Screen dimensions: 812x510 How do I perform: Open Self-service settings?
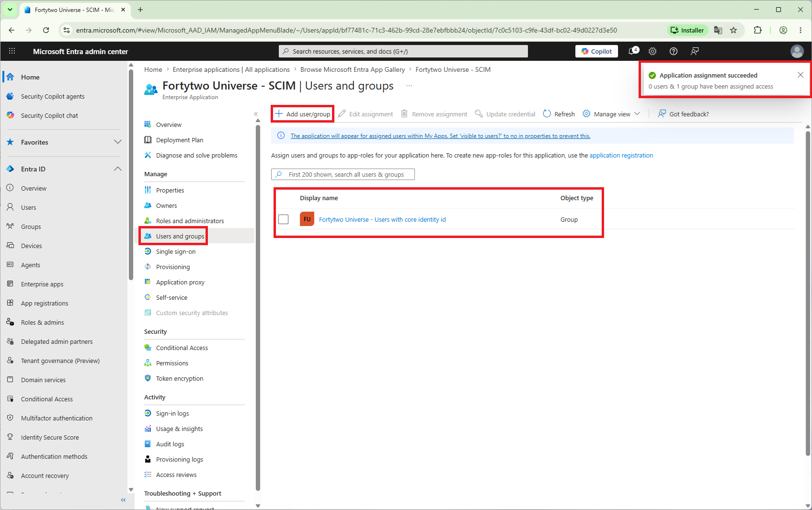pyautogui.click(x=172, y=298)
